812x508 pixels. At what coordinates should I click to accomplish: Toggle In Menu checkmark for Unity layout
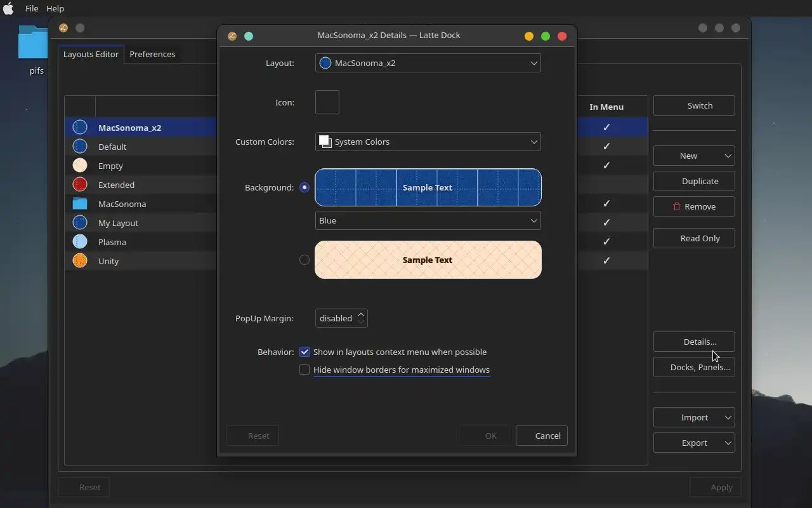coord(606,261)
